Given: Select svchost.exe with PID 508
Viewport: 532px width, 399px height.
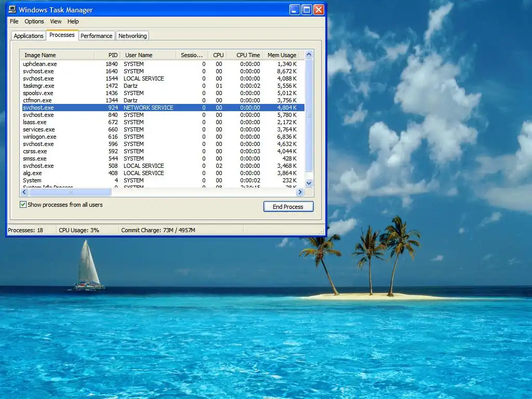Looking at the screenshot, I should (x=162, y=166).
